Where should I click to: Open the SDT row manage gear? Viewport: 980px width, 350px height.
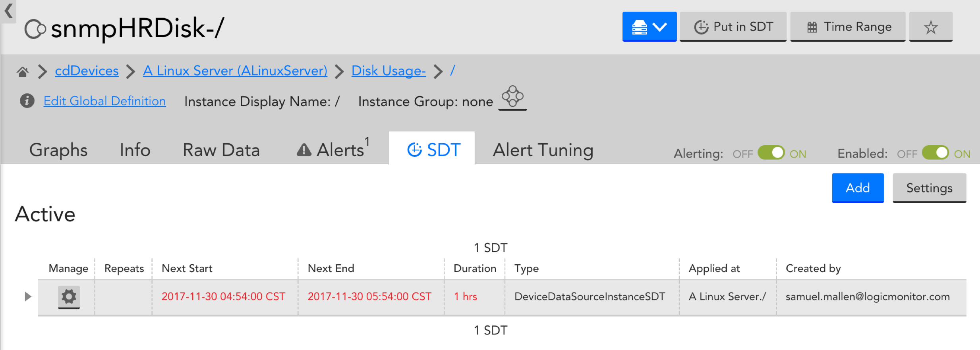[69, 296]
